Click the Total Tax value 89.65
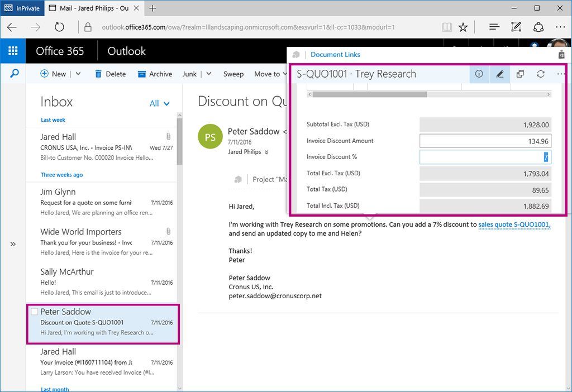572x392 pixels. pos(485,190)
